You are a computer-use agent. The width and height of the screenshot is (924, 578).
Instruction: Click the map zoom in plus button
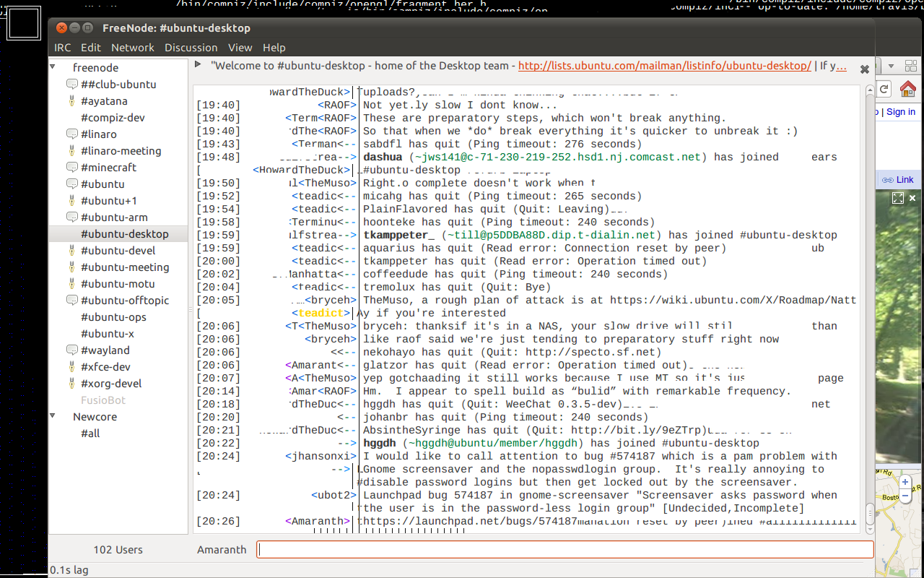click(x=905, y=482)
